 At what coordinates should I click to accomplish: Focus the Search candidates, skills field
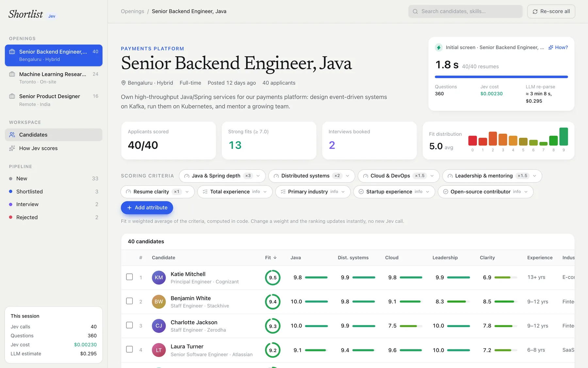(465, 11)
